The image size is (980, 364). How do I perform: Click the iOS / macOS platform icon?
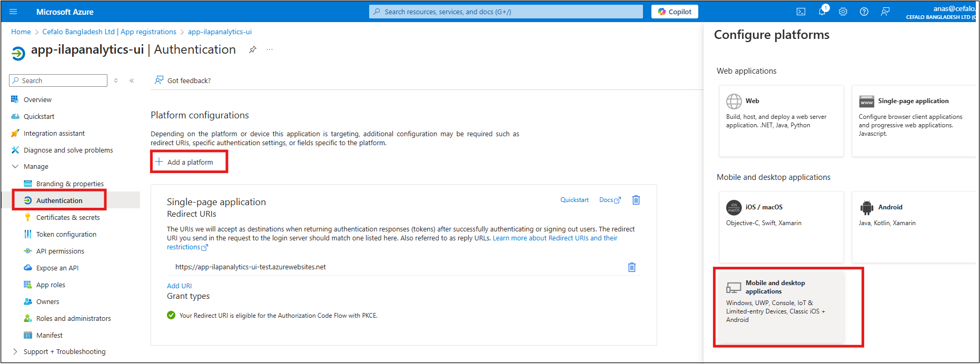click(734, 207)
